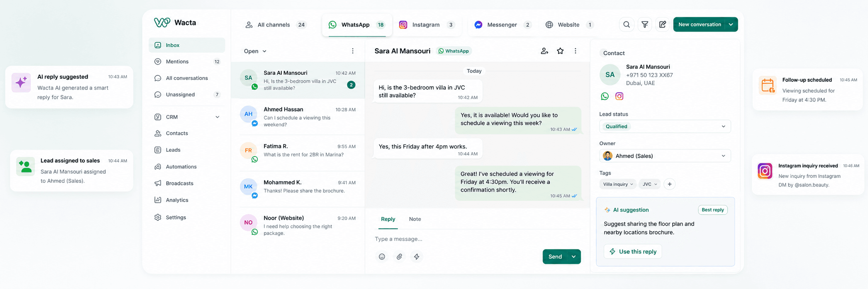Viewport: 868px width, 289px height.
Task: Select the Note tab
Action: point(415,219)
